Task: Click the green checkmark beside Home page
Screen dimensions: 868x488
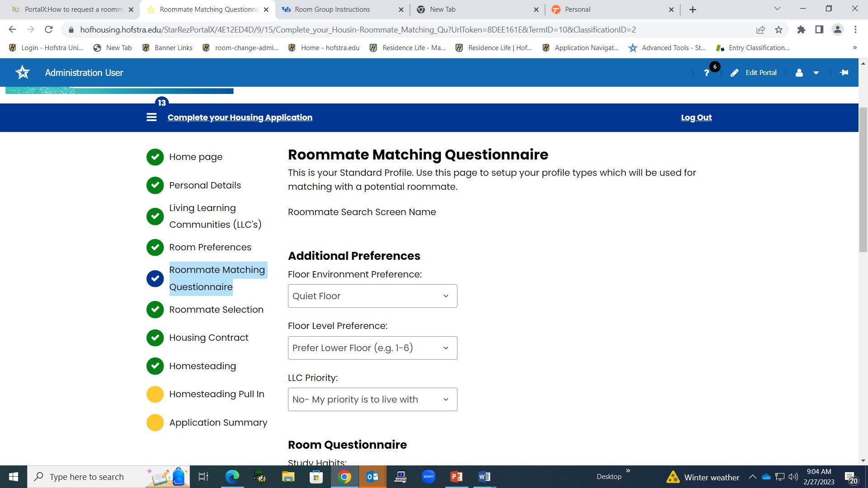Action: point(155,157)
